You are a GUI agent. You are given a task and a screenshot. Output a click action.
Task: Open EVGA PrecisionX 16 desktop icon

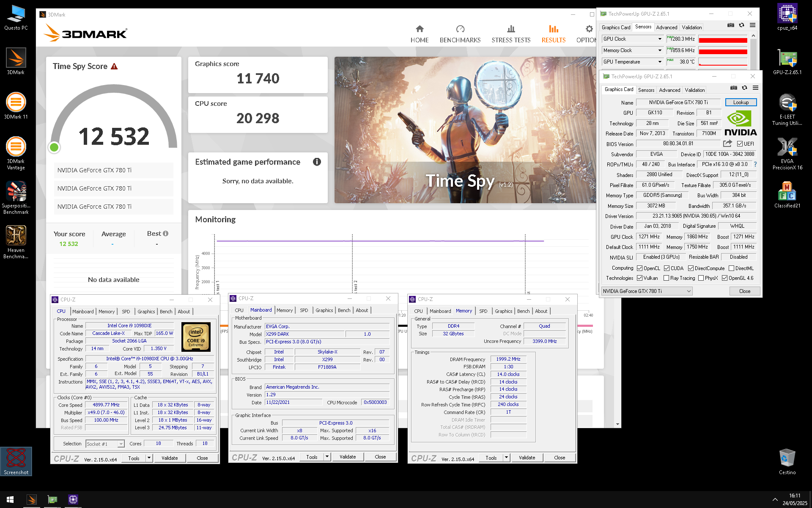click(x=787, y=154)
